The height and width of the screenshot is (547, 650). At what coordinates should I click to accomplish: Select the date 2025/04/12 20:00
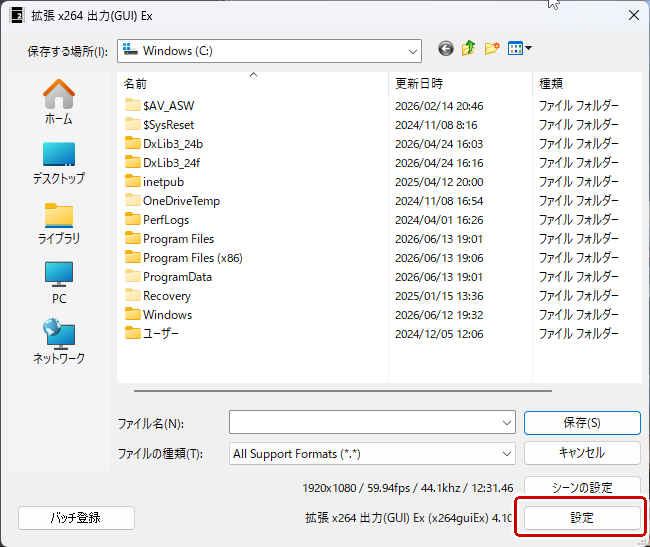point(439,182)
